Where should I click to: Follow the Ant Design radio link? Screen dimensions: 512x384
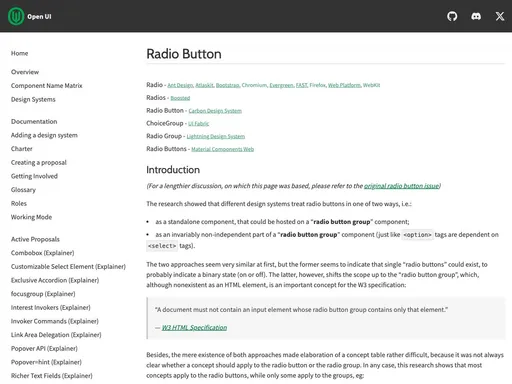coord(180,85)
